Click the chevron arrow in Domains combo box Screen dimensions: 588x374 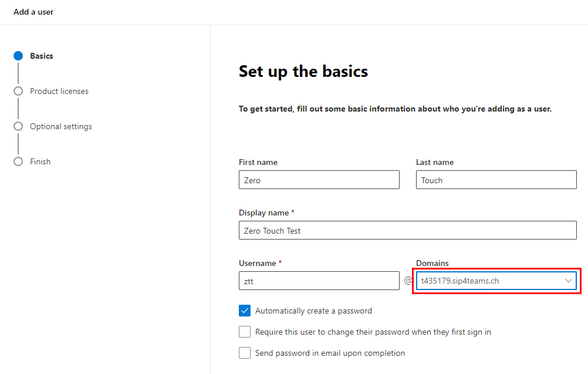[568, 281]
